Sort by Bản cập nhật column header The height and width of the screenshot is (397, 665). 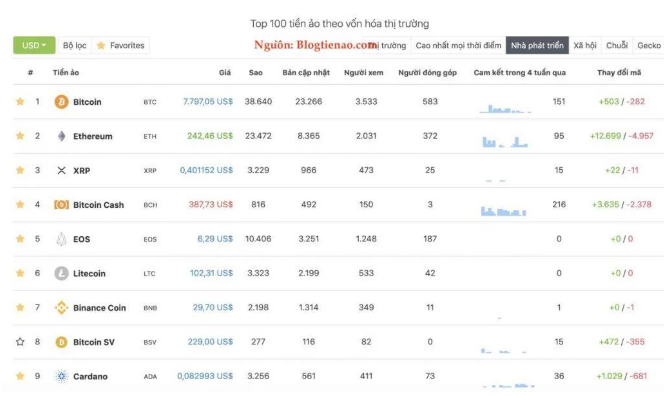coord(306,73)
